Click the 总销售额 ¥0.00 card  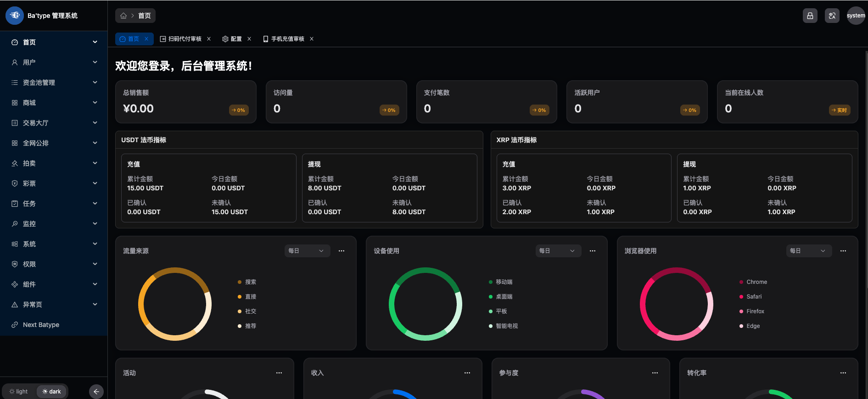[x=186, y=102]
